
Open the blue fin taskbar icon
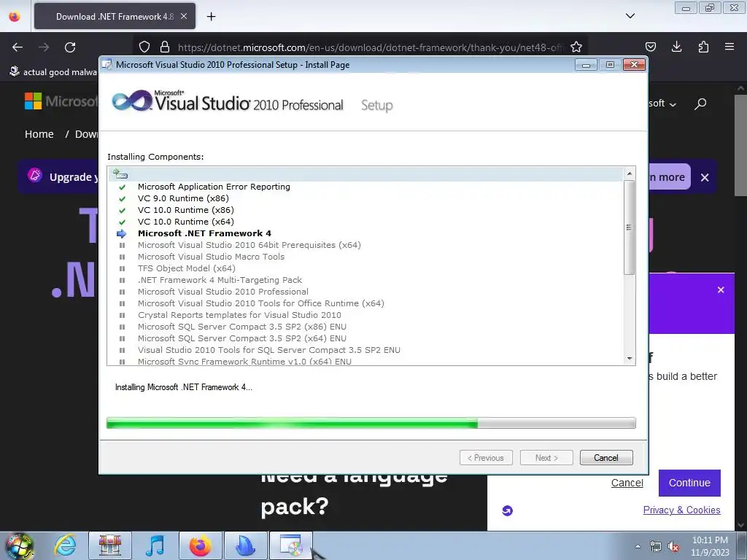pos(245,545)
